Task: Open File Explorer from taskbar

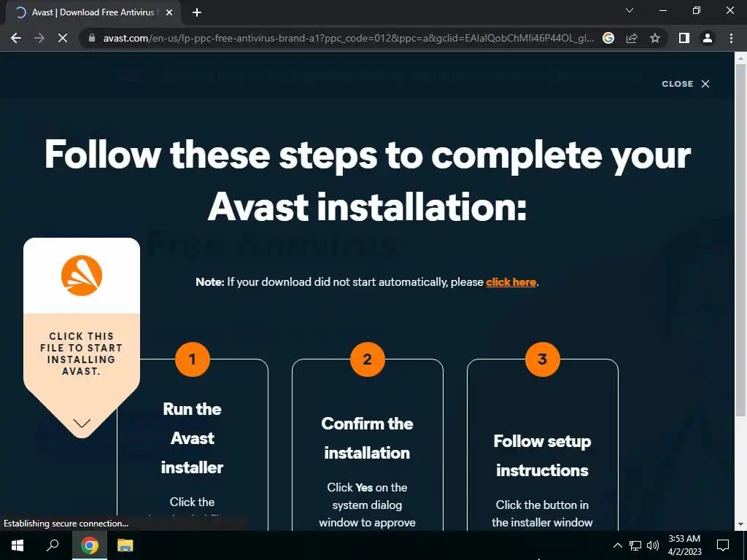Action: pyautogui.click(x=125, y=545)
